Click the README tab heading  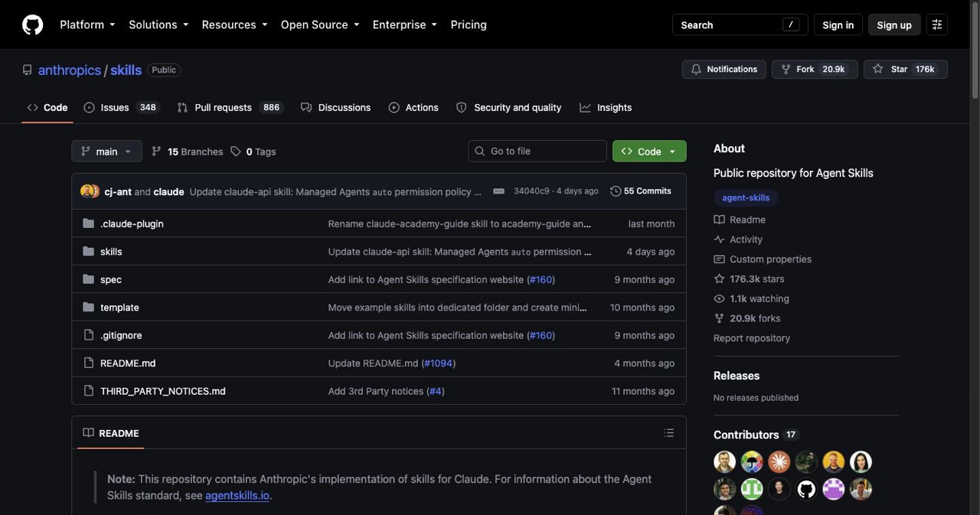[x=111, y=433]
